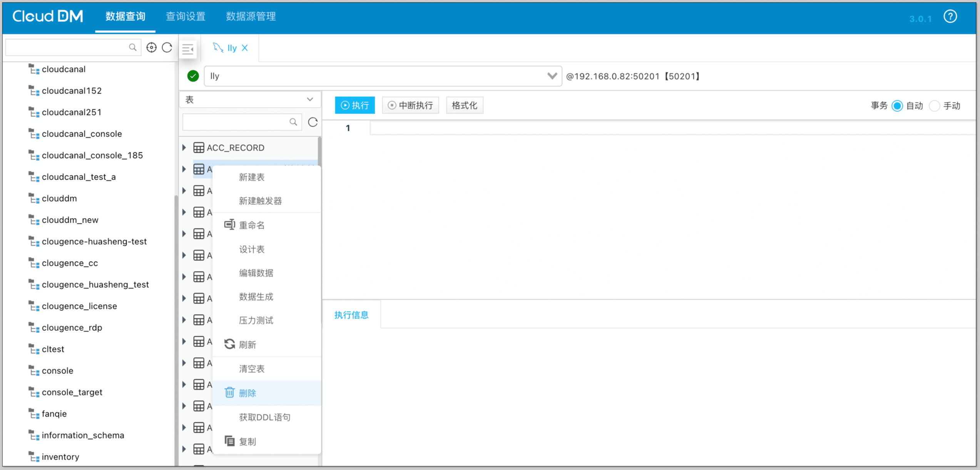Refresh the database list in left sidebar
980x470 pixels.
(x=167, y=47)
